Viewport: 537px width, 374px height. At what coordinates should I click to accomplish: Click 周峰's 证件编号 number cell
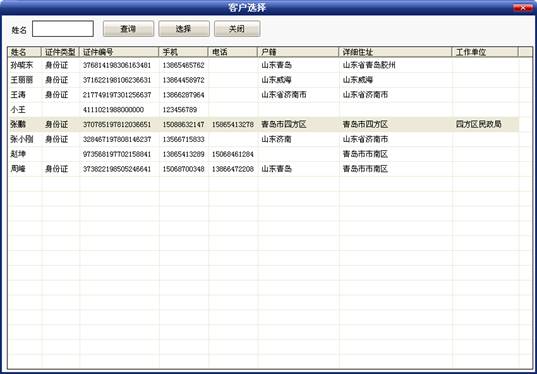point(117,169)
